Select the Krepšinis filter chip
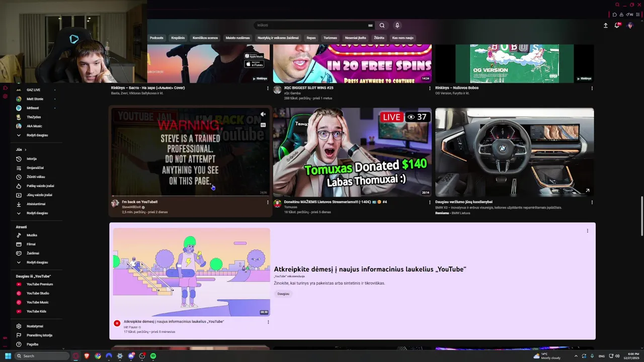644x362 pixels. pyautogui.click(x=178, y=38)
